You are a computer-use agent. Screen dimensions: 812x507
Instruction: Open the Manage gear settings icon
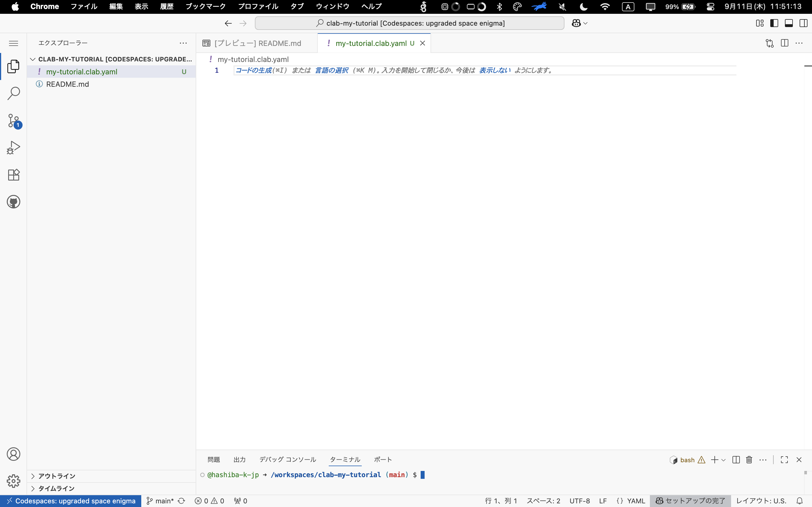click(14, 481)
